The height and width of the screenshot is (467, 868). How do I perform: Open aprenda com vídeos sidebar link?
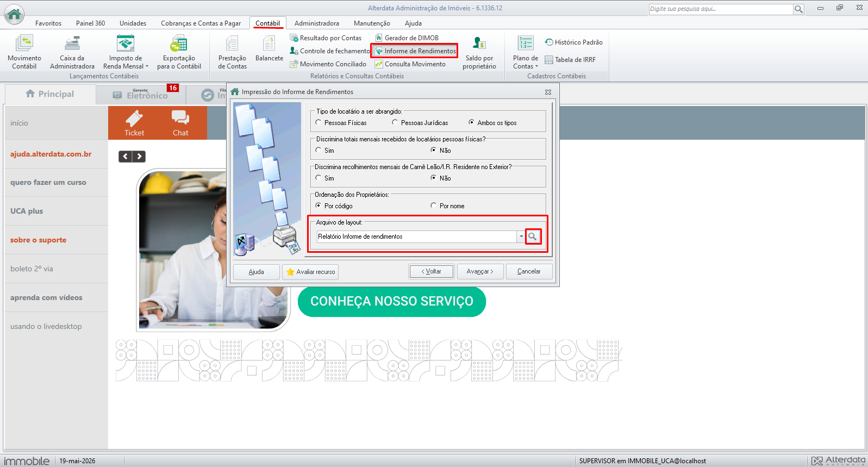click(x=46, y=297)
